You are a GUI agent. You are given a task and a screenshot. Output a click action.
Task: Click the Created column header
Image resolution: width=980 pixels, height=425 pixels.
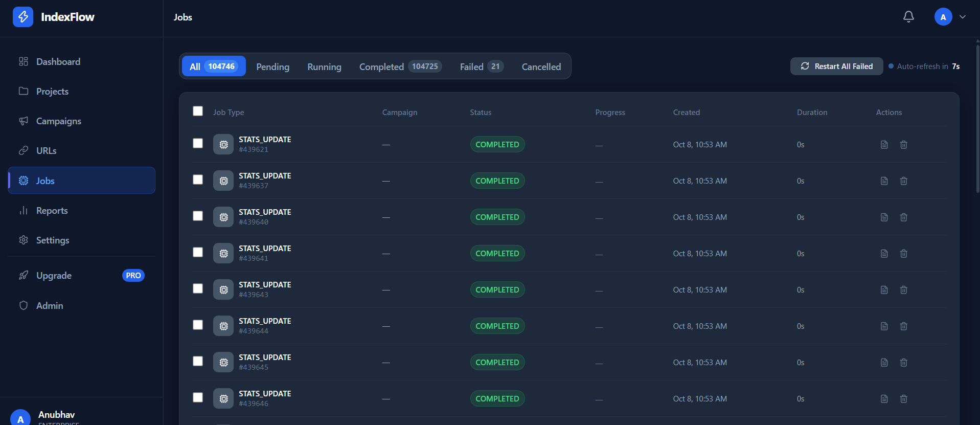click(686, 113)
